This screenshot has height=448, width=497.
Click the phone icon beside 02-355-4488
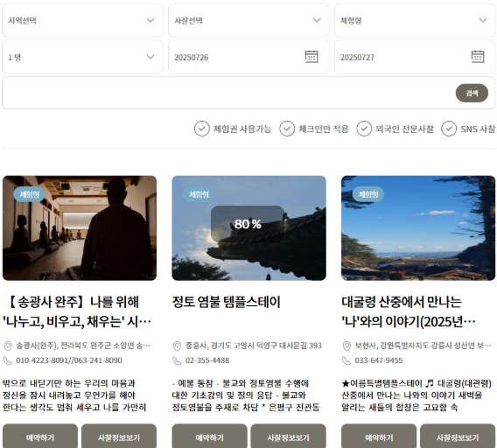coord(177,360)
